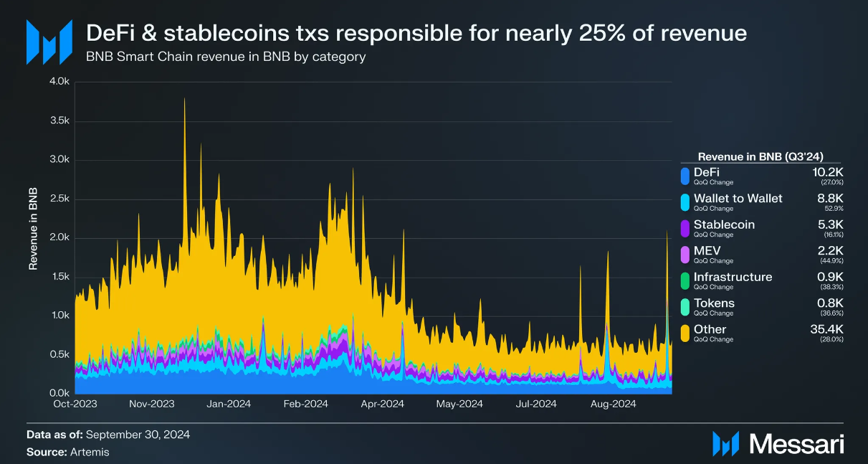Click the chart title about DeFi & stablecoins
This screenshot has width=868, height=464.
point(417,33)
